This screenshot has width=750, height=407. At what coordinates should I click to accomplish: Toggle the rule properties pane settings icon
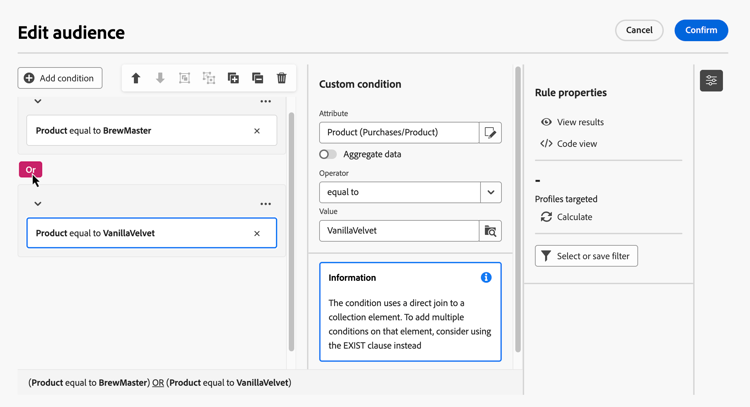tap(711, 81)
